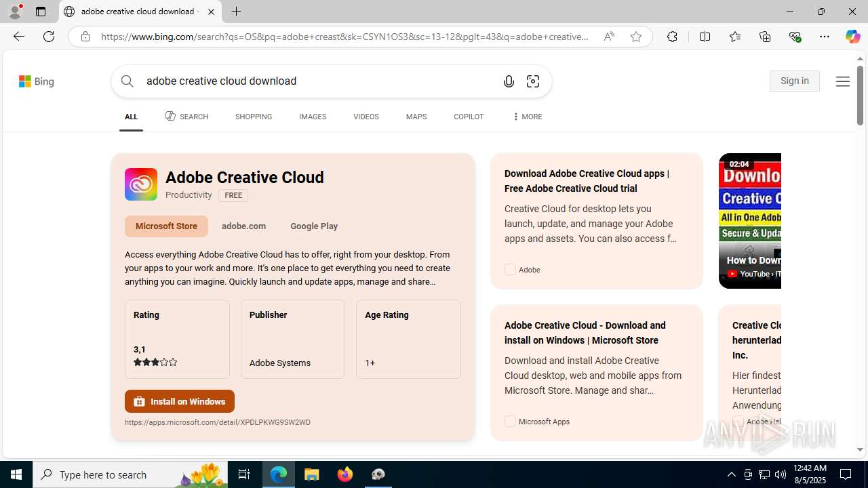
Task: Close the adobe creative cloud download tab
Action: (x=211, y=12)
